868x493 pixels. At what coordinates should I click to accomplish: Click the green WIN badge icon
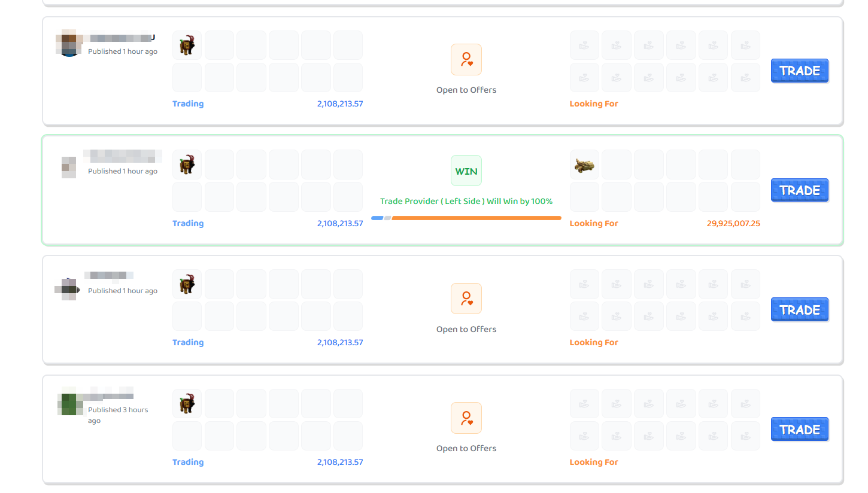pos(466,171)
